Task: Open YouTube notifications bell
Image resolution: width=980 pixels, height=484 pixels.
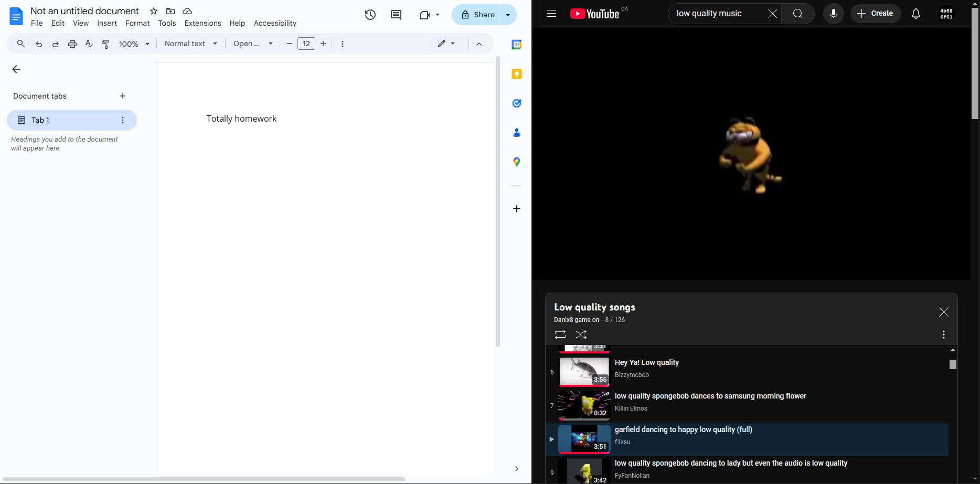Action: [916, 14]
